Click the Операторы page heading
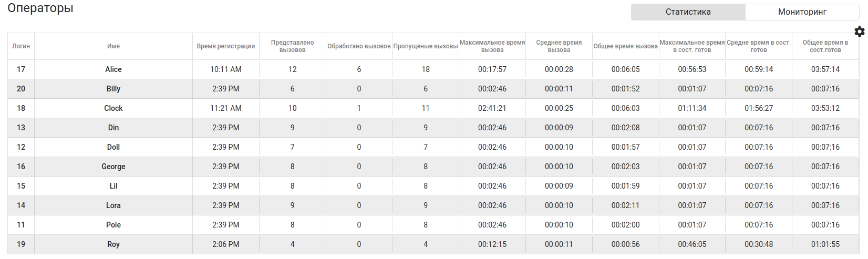 click(40, 8)
